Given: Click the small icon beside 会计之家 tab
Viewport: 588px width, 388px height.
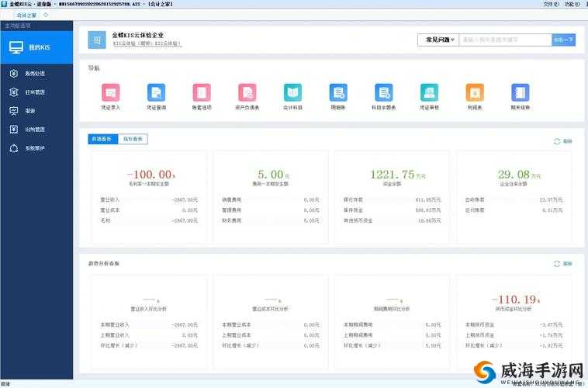Looking at the screenshot, I should pos(46,15).
